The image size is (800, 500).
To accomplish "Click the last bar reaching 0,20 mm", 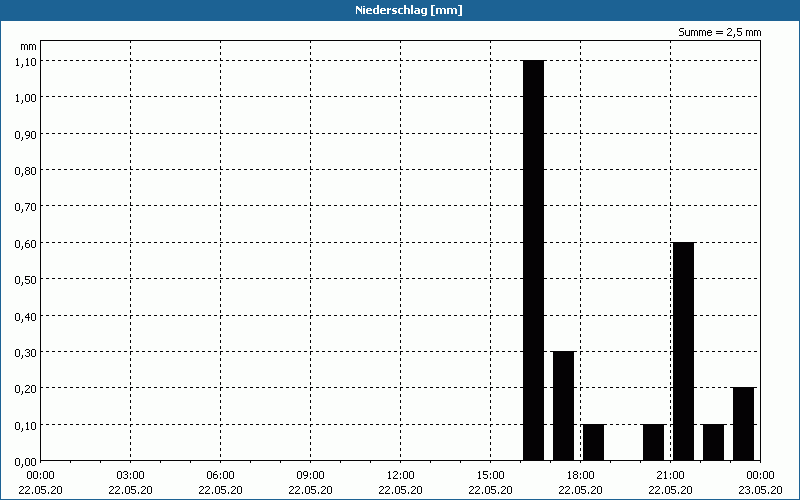I will 744,424.
